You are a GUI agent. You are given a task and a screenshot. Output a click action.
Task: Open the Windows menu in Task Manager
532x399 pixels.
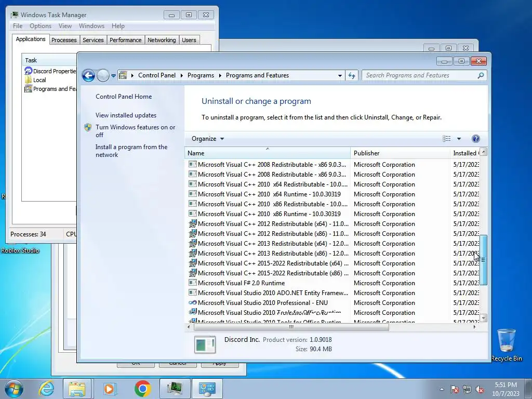[91, 26]
